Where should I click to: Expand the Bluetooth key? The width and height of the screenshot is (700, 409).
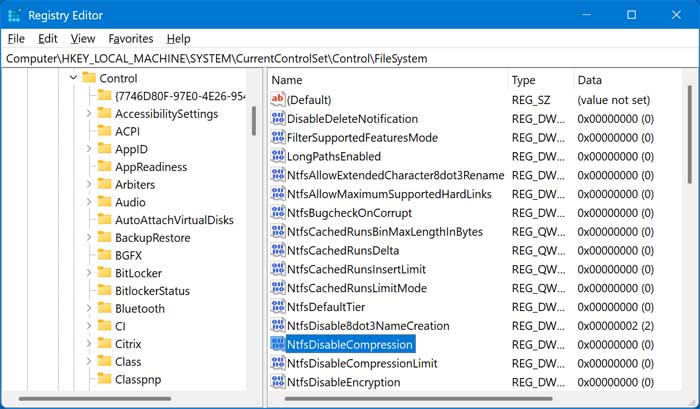(89, 308)
